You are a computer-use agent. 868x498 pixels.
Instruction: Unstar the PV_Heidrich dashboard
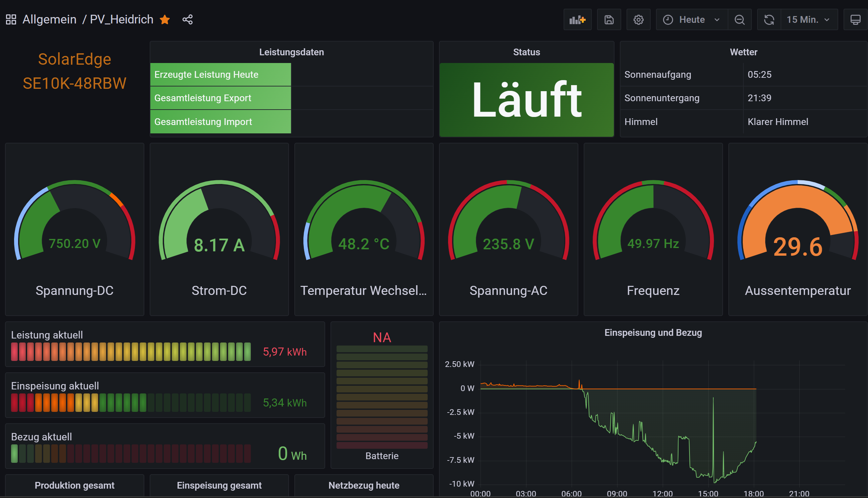click(165, 19)
